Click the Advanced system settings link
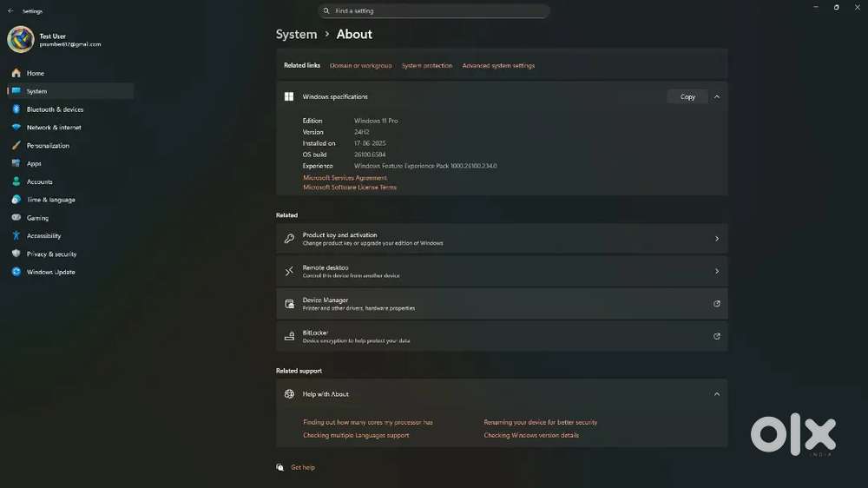This screenshot has width=868, height=488. tap(498, 66)
